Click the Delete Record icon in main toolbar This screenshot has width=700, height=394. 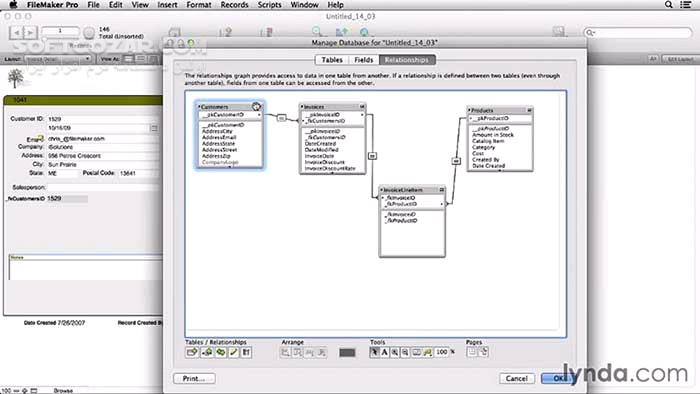[x=267, y=32]
